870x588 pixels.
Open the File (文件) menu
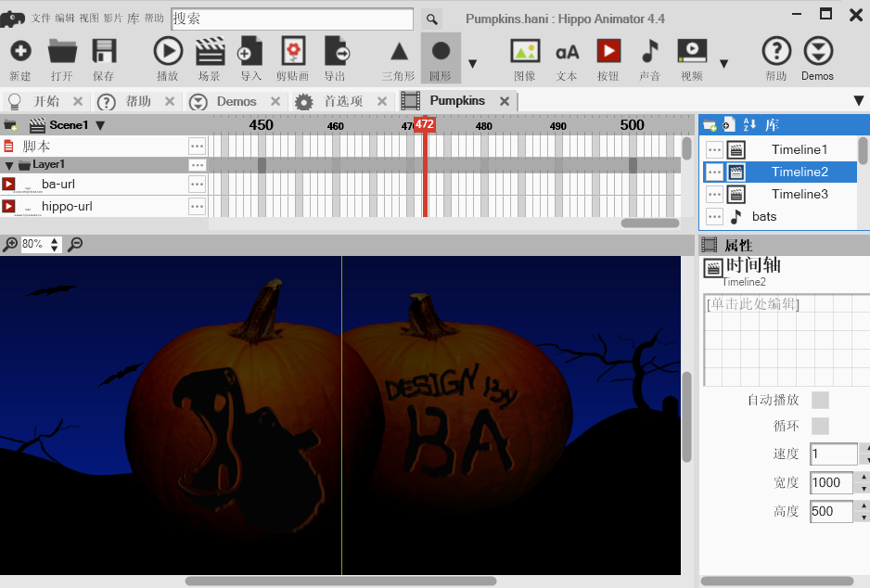coord(41,19)
